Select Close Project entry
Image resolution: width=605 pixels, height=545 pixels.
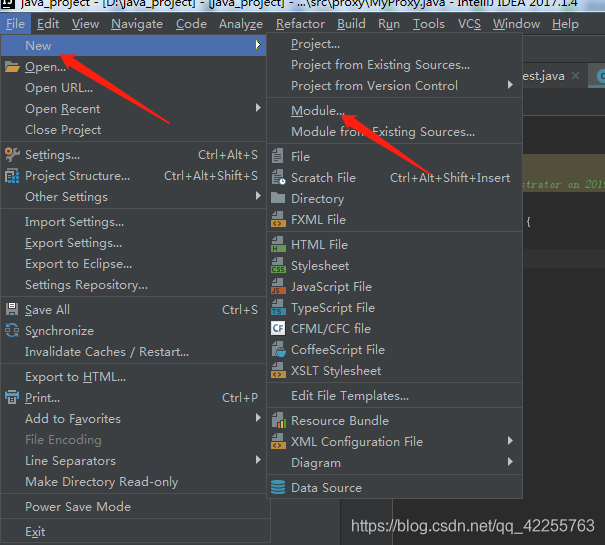click(x=134, y=130)
